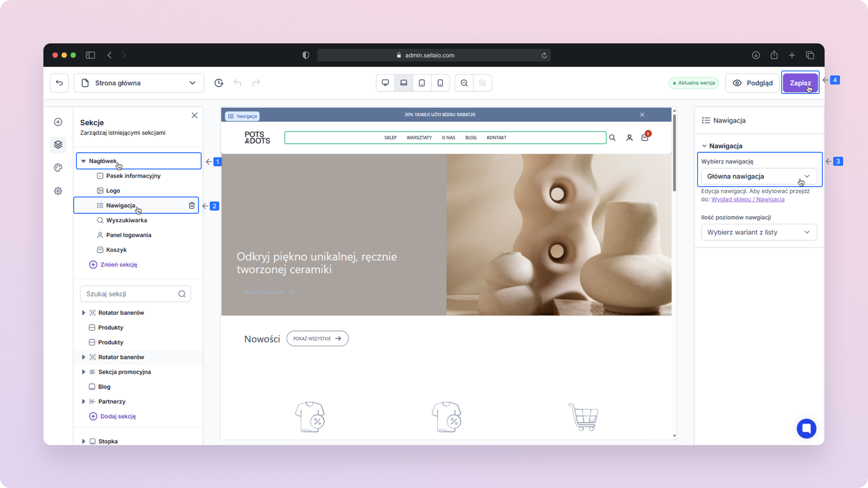Open Wygląd sklepu / Nawigacja link
This screenshot has width=868, height=488.
(x=748, y=199)
